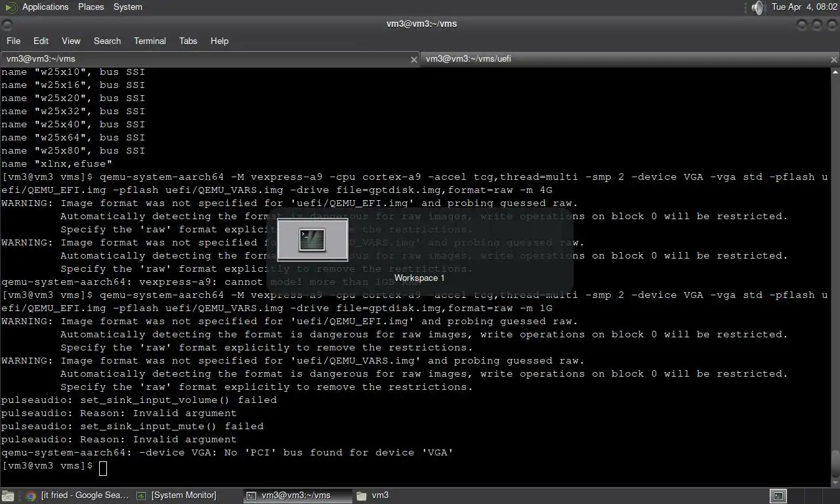Click the Workspace 1 thumbnail in the popup
This screenshot has height=504, width=840.
312,240
